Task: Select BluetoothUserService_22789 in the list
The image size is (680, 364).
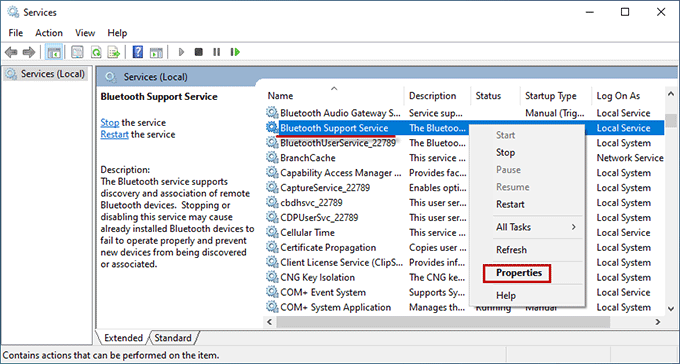Action: coord(338,143)
